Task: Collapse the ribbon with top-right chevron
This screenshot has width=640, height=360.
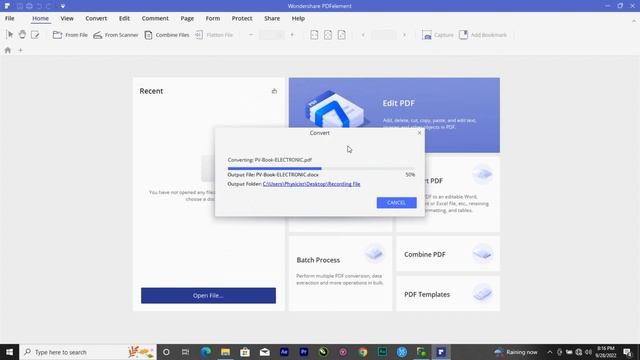Action: tap(634, 21)
